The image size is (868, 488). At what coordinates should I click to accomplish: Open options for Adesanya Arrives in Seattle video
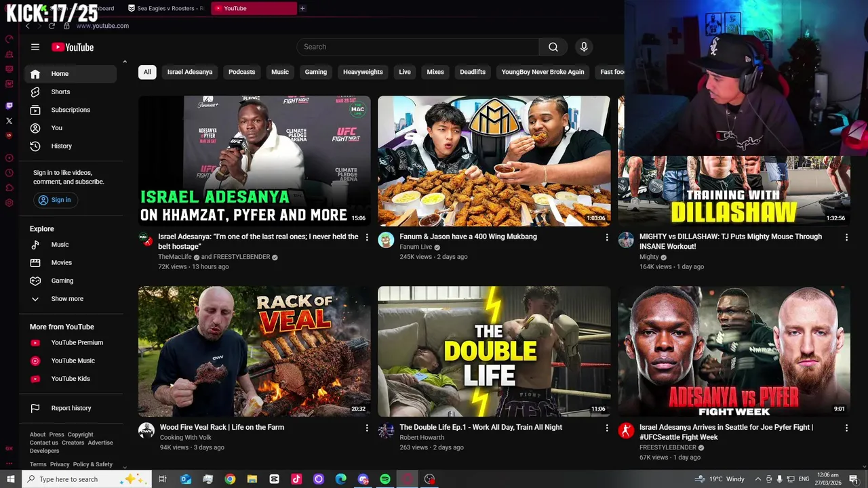click(846, 428)
